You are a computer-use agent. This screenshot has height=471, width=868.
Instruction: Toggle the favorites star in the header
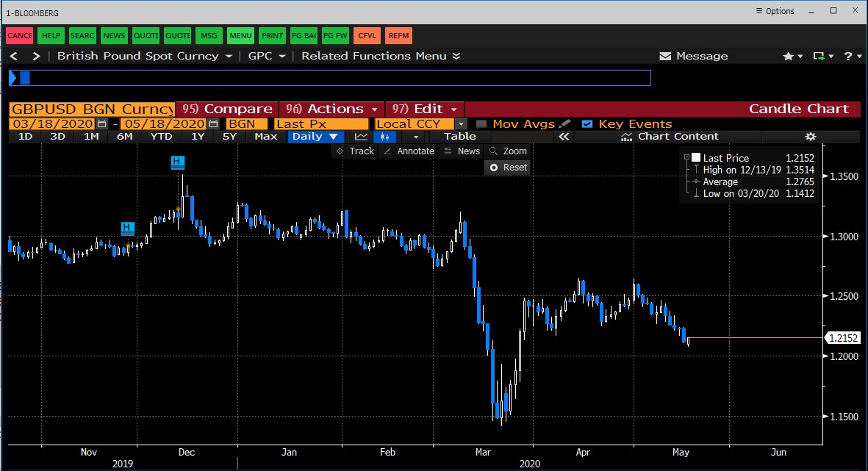(787, 56)
